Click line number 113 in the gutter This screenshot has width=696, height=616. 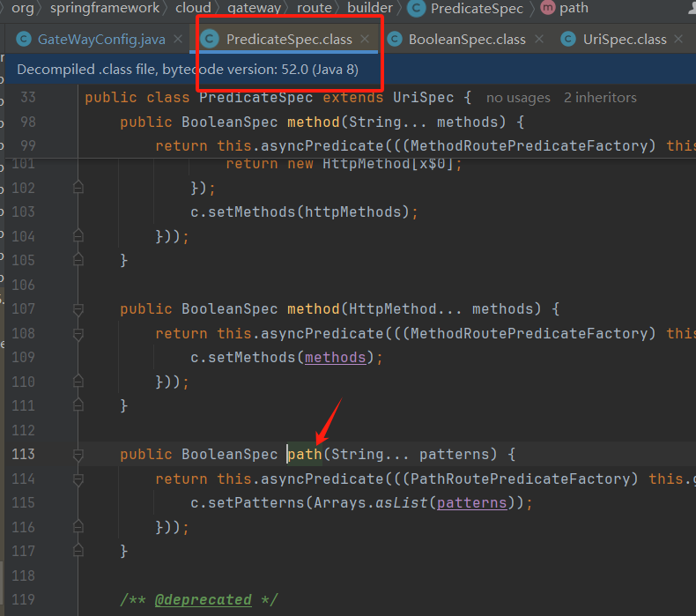pos(23,455)
